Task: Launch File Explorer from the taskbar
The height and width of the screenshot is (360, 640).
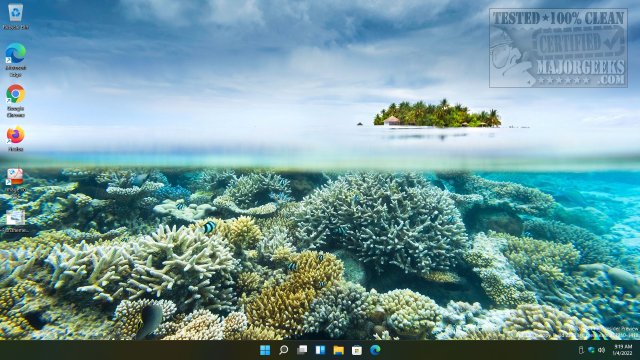Action: tap(338, 350)
